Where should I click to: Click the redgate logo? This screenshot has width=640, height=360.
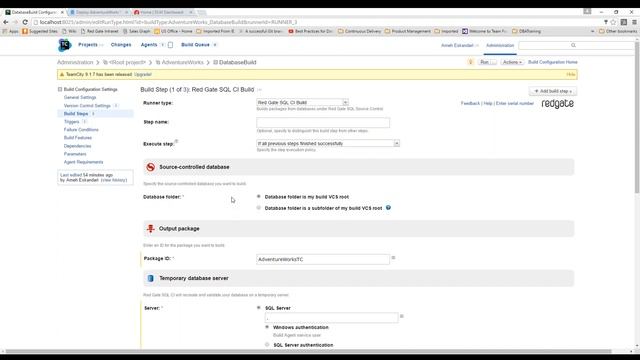[558, 104]
